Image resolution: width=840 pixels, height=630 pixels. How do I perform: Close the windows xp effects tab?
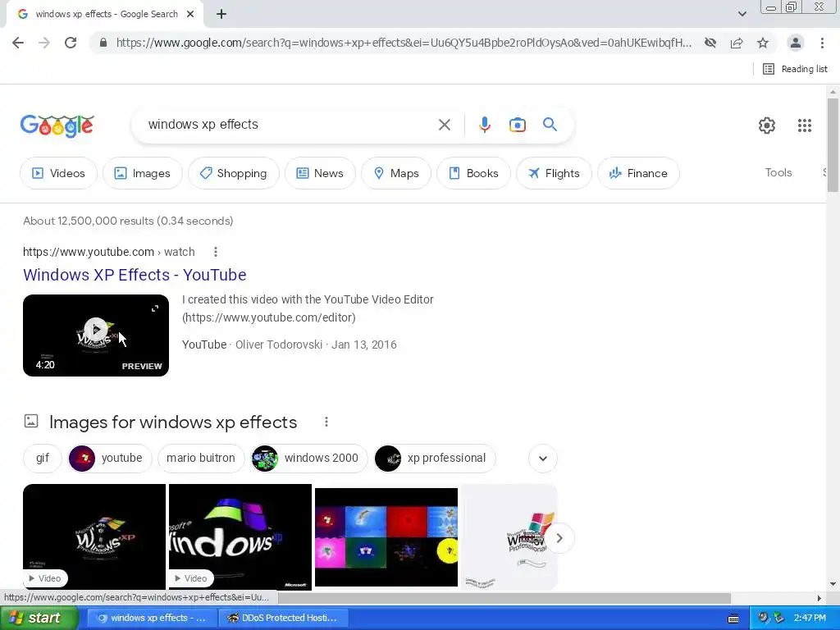[x=190, y=15]
